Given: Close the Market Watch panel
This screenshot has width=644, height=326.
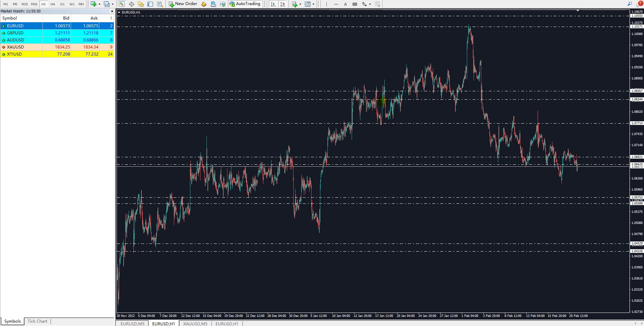Looking at the screenshot, I should pyautogui.click(x=112, y=11).
